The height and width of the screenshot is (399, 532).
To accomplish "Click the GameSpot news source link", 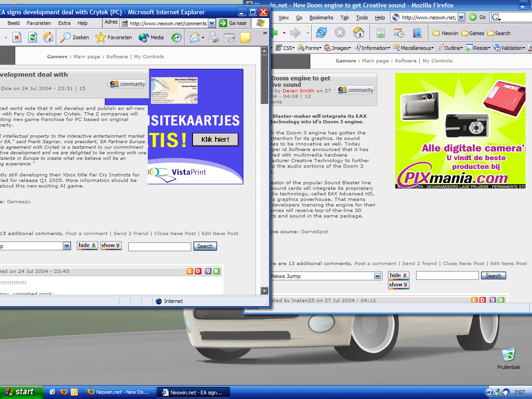I will coord(314,232).
